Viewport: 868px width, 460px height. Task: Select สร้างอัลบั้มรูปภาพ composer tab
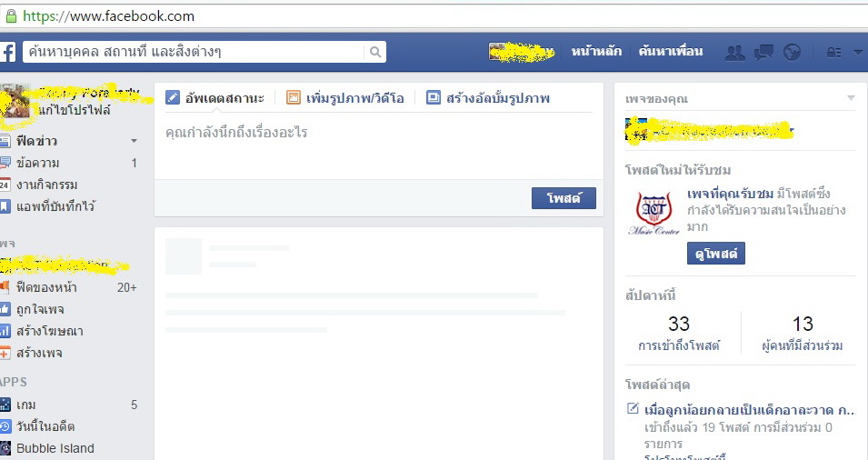(x=488, y=98)
